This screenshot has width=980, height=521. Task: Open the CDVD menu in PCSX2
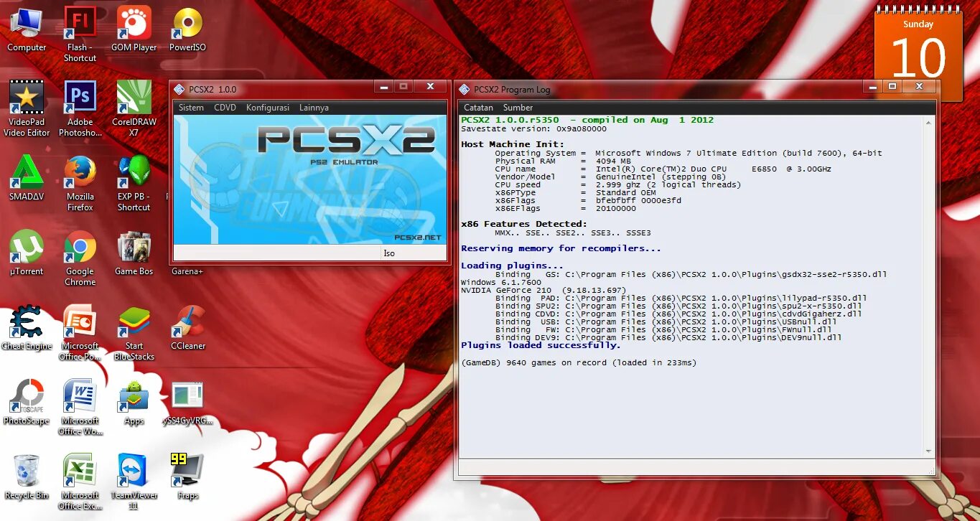(x=225, y=108)
